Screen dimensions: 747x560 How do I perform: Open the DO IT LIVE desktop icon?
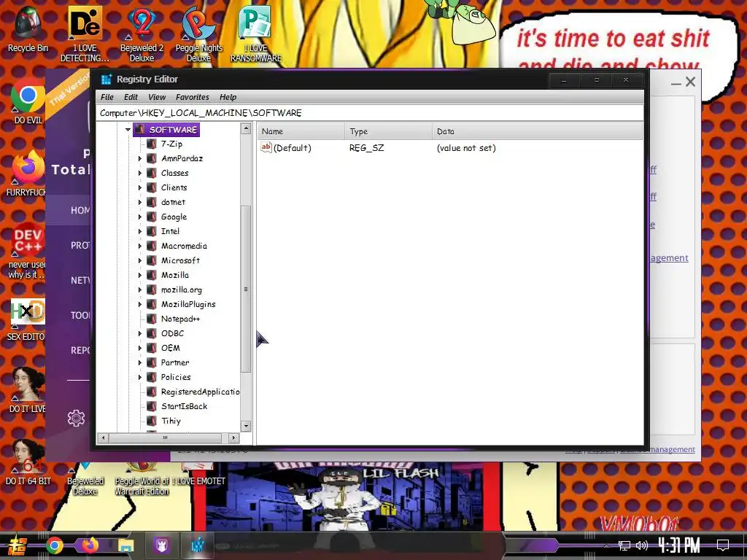point(28,389)
